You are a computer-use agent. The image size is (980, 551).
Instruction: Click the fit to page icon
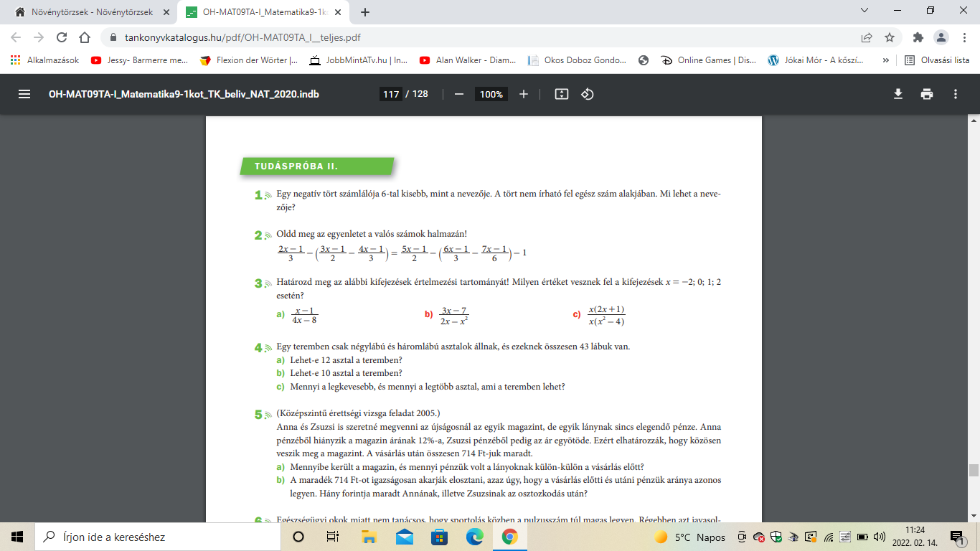tap(562, 94)
